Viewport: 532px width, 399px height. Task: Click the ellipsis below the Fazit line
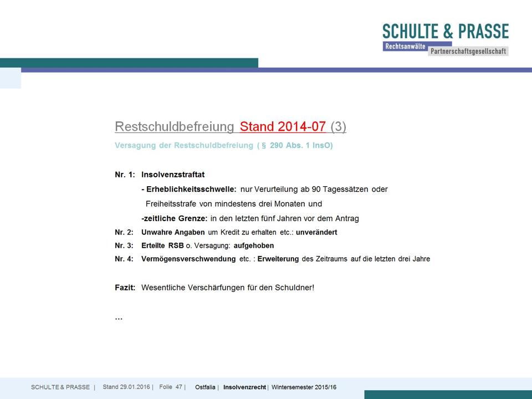[x=119, y=318]
